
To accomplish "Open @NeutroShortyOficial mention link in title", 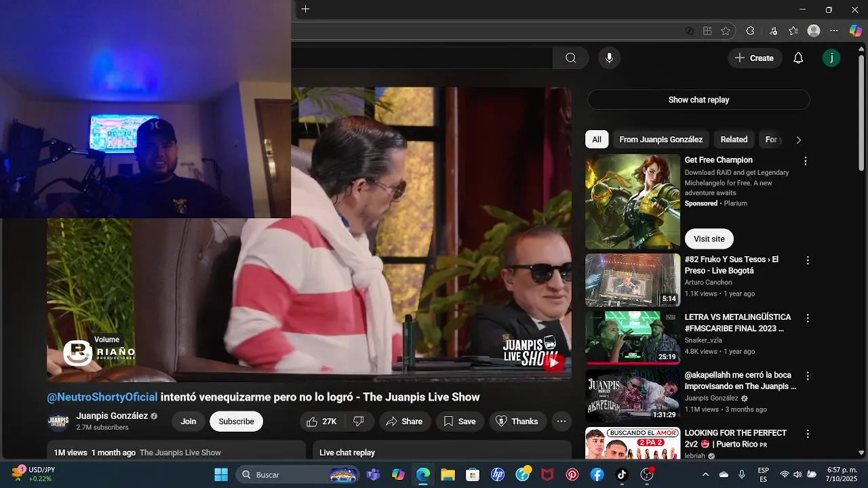I will click(102, 397).
